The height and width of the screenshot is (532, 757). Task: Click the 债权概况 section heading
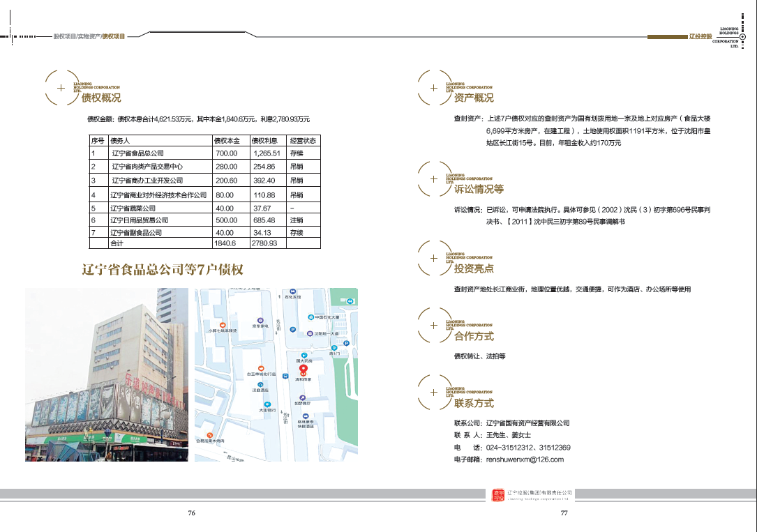(101, 98)
